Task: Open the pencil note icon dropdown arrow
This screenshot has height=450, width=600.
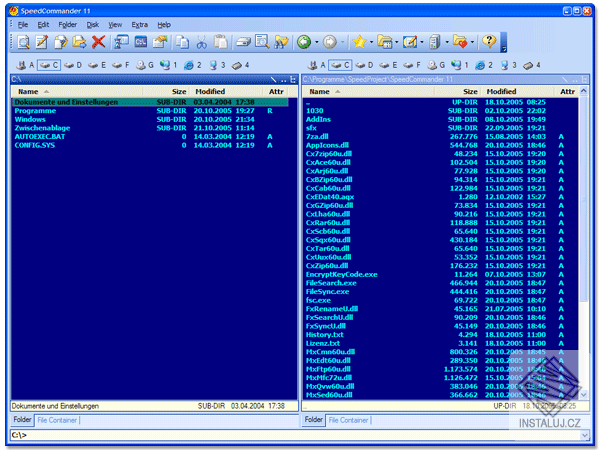Action: [422, 42]
